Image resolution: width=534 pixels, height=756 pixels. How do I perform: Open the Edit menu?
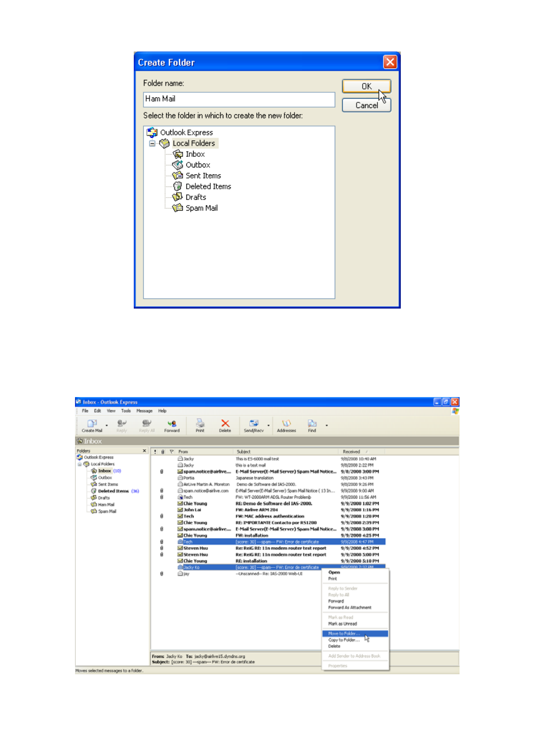97,411
